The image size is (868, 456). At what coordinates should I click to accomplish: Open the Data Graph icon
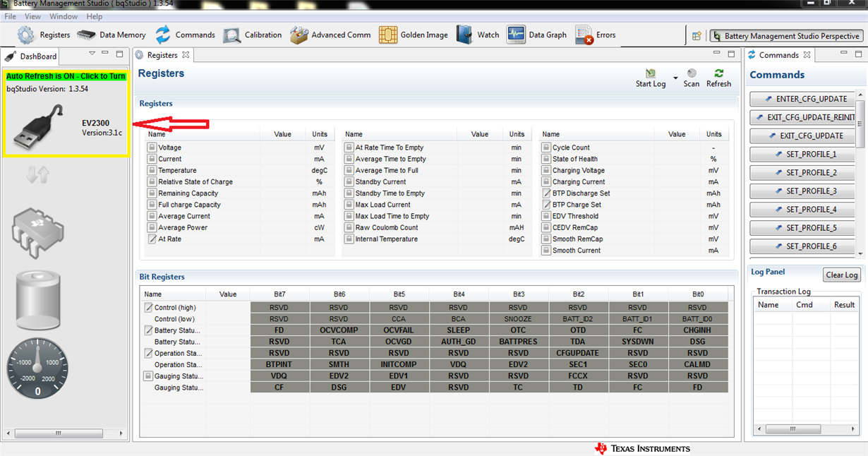tap(516, 35)
